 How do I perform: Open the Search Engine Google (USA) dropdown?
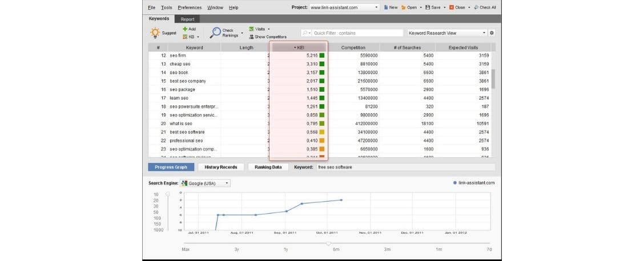point(227,183)
